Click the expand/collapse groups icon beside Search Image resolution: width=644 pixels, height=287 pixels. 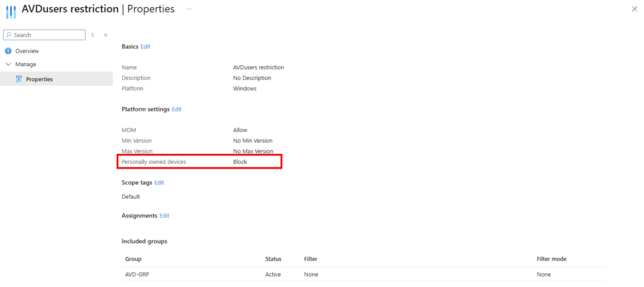(92, 35)
